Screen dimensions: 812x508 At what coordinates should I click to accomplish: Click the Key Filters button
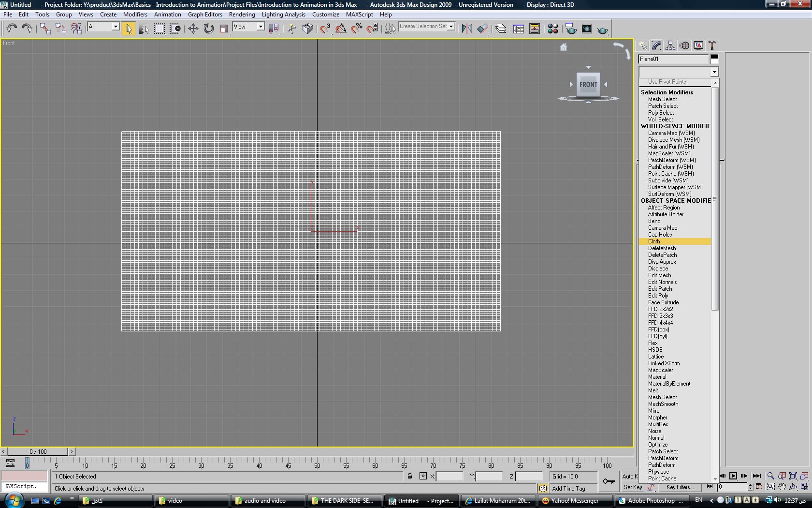680,487
